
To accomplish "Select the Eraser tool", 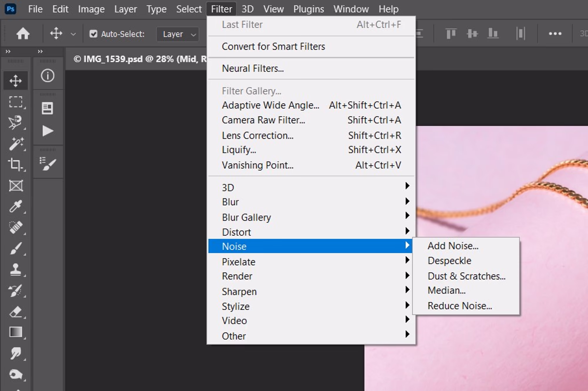I will 15,312.
